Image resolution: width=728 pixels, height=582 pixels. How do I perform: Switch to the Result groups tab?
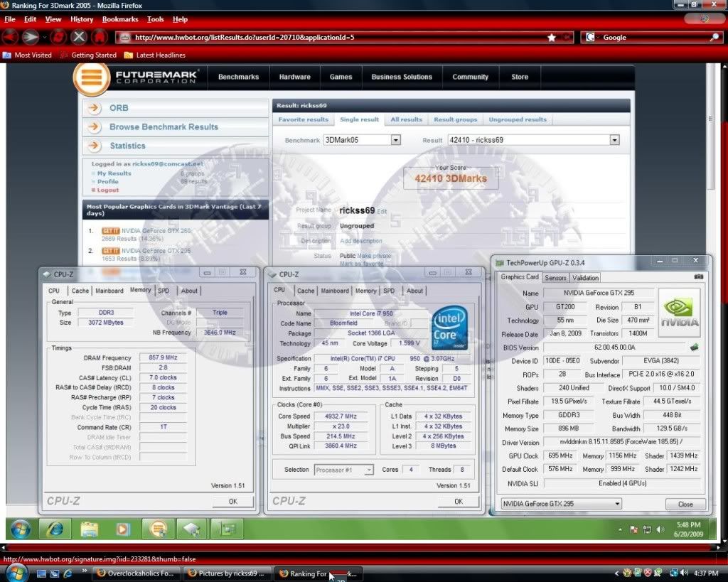tap(456, 119)
